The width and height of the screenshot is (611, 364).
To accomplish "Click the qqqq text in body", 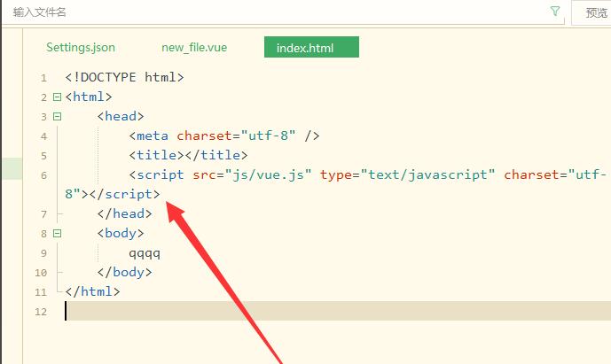I will click(145, 253).
